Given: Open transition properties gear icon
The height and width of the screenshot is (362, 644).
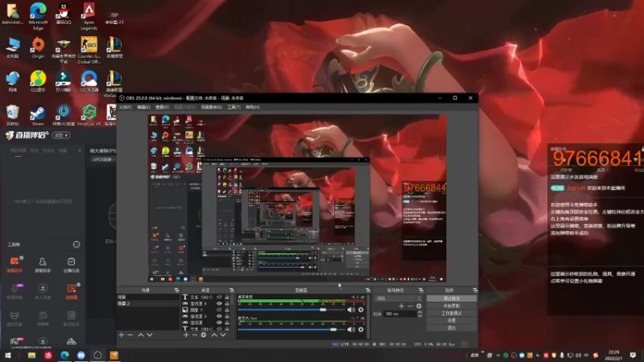Looking at the screenshot, I should pos(419,306).
